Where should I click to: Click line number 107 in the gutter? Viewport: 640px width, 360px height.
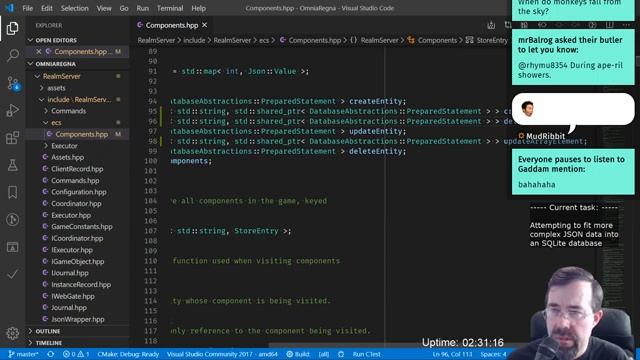(x=151, y=231)
